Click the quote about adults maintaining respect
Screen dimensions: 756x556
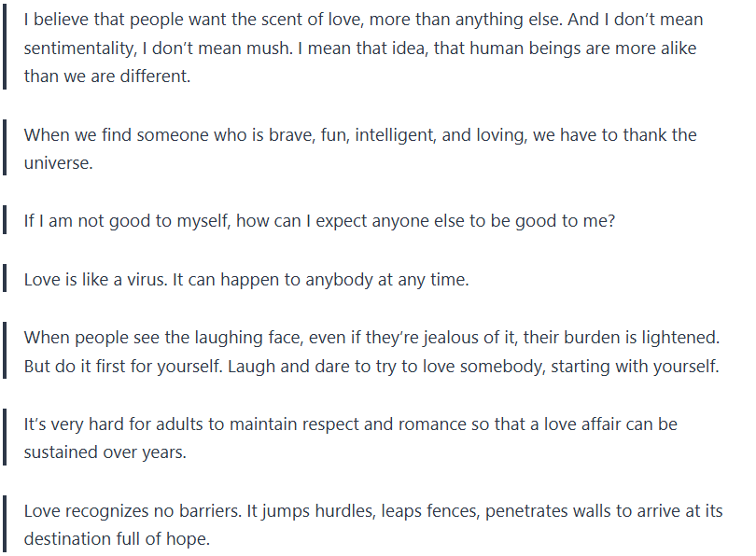pos(350,424)
